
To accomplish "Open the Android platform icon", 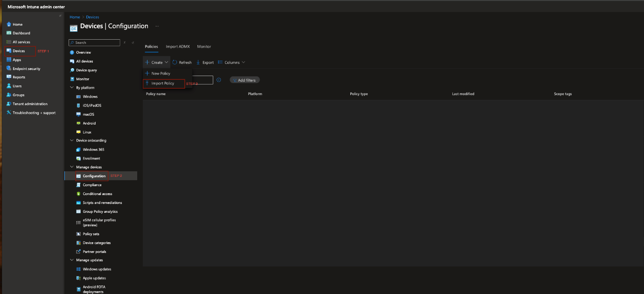I will tap(78, 123).
